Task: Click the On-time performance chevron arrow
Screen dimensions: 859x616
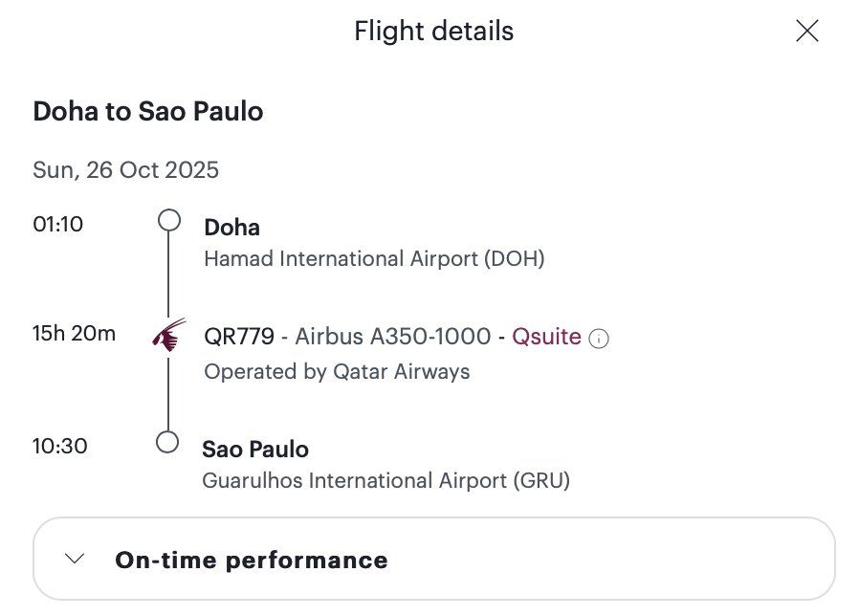Action: coord(75,559)
